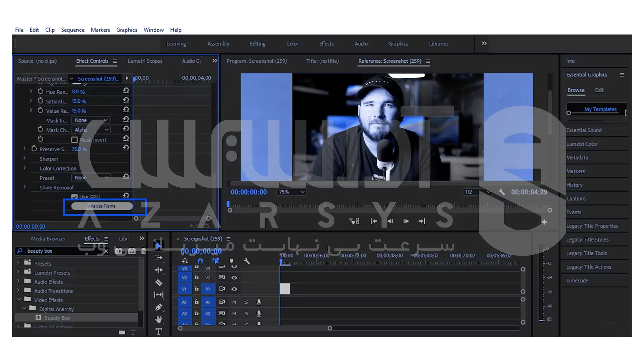Open the My Templates link
The height and width of the screenshot is (362, 644).
click(x=600, y=109)
